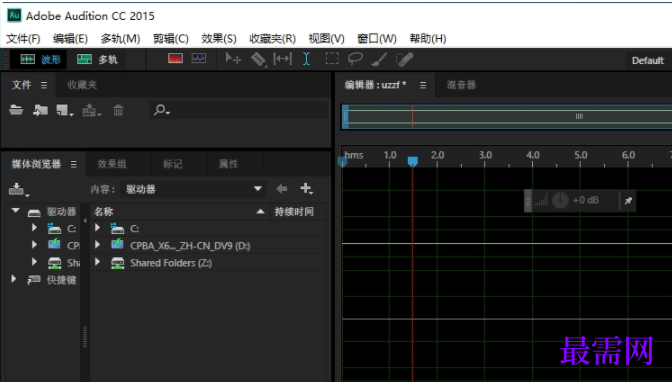Image resolution: width=672 pixels, height=382 pixels.
Task: Expand CP drive in left tree
Action: pos(34,245)
